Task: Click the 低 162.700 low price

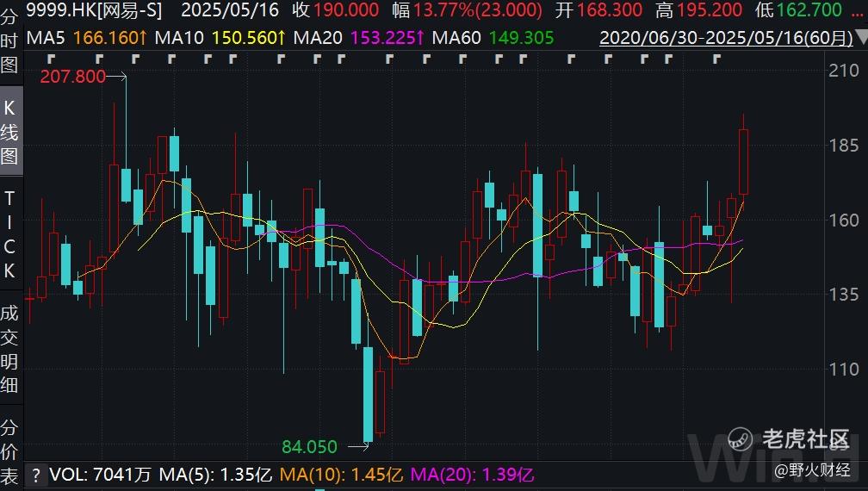Action: point(799,10)
